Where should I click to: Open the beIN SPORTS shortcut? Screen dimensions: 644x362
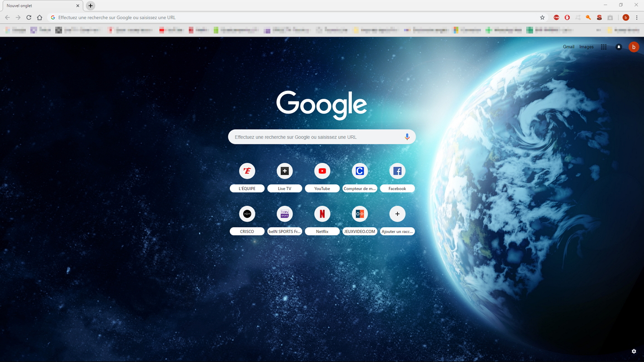tap(284, 220)
